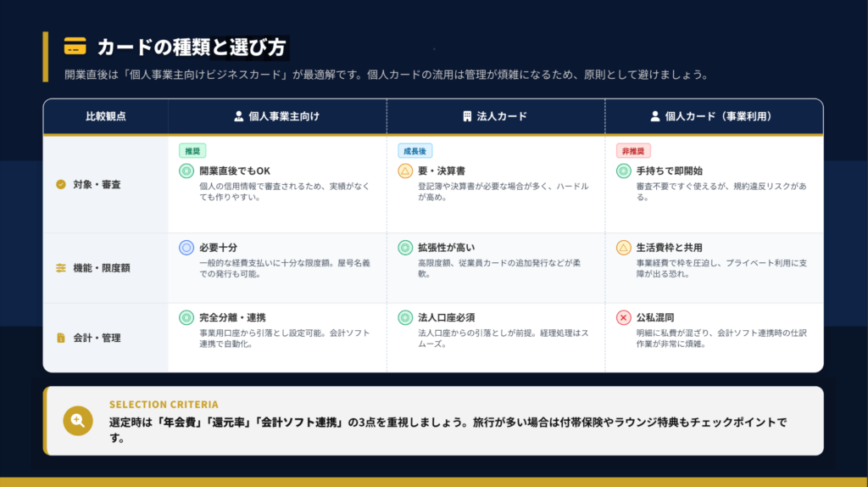Click the person icon next to 個人カード（事業利用）
The image size is (868, 487).
click(x=654, y=116)
